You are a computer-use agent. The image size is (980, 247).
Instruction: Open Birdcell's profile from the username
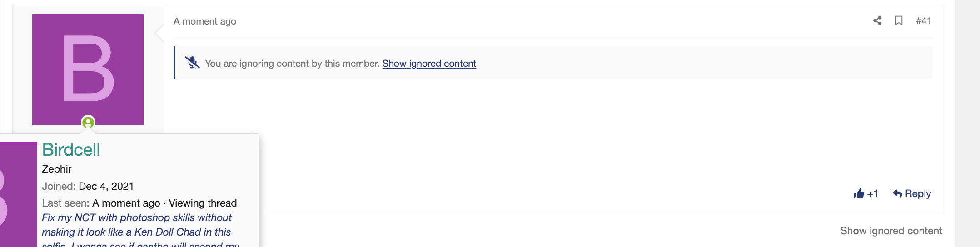pyautogui.click(x=71, y=150)
